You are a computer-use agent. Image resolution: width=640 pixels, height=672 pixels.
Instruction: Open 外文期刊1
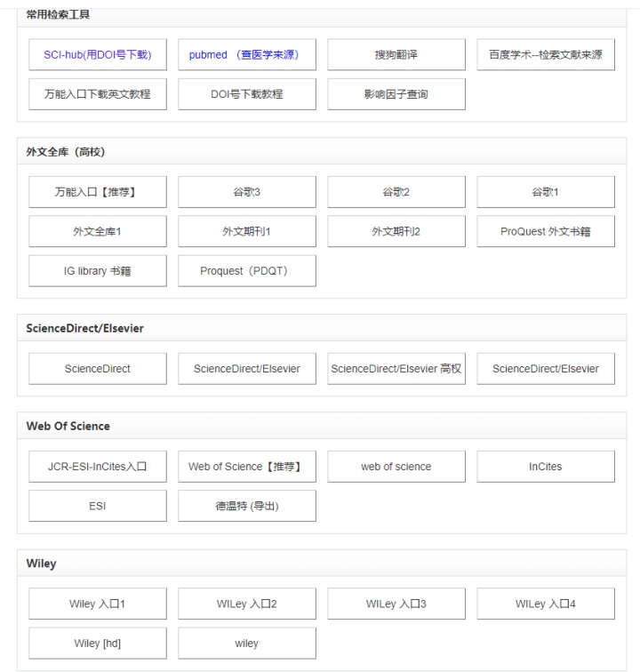point(247,231)
